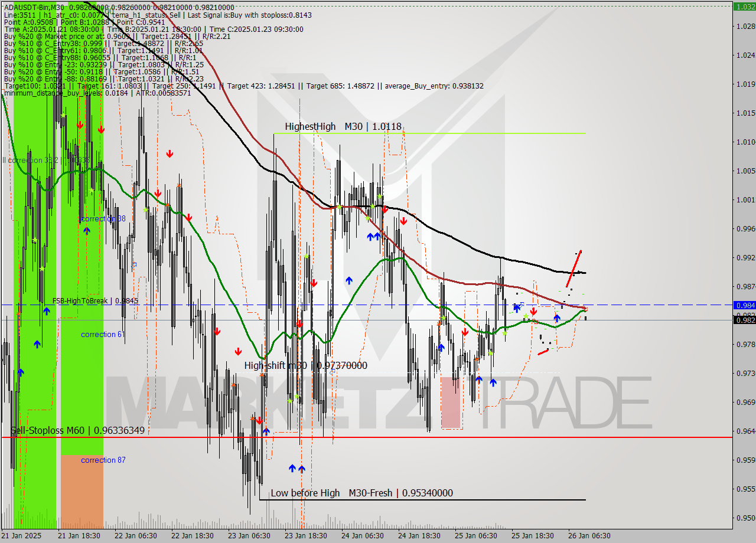Click the 'Time A:2025.01.21 08:30:00' line
The width and height of the screenshot is (756, 543).
tap(154, 29)
